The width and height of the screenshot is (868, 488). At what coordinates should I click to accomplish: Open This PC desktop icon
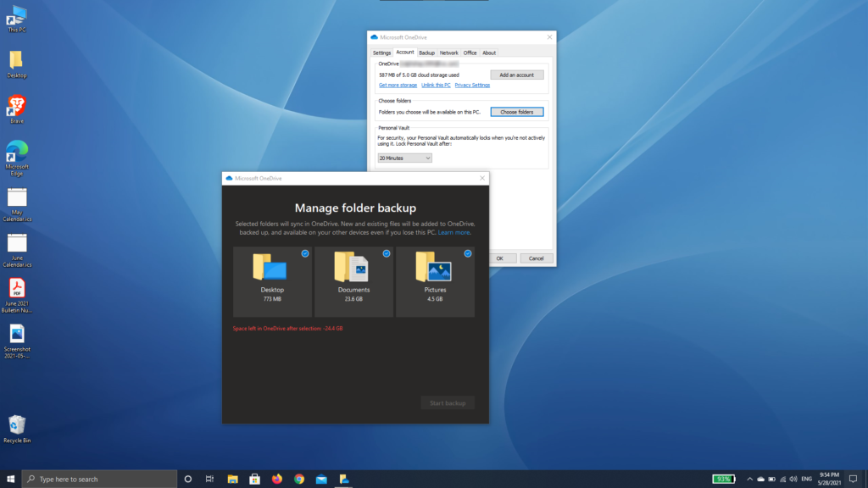coord(17,19)
